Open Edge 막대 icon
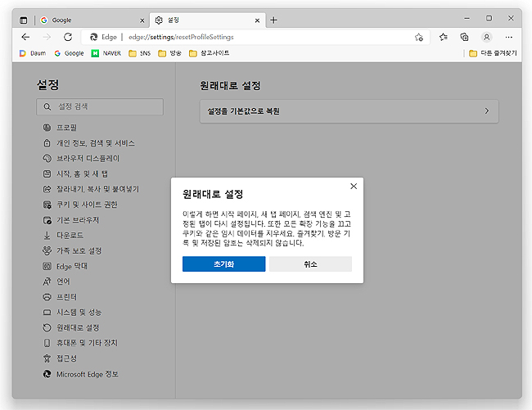This screenshot has width=532, height=410. (47, 266)
